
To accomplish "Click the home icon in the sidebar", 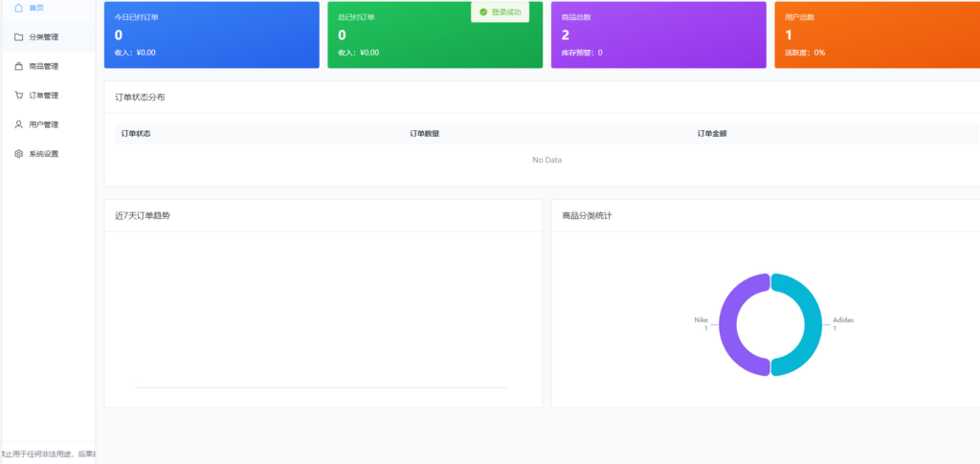I will 18,8.
